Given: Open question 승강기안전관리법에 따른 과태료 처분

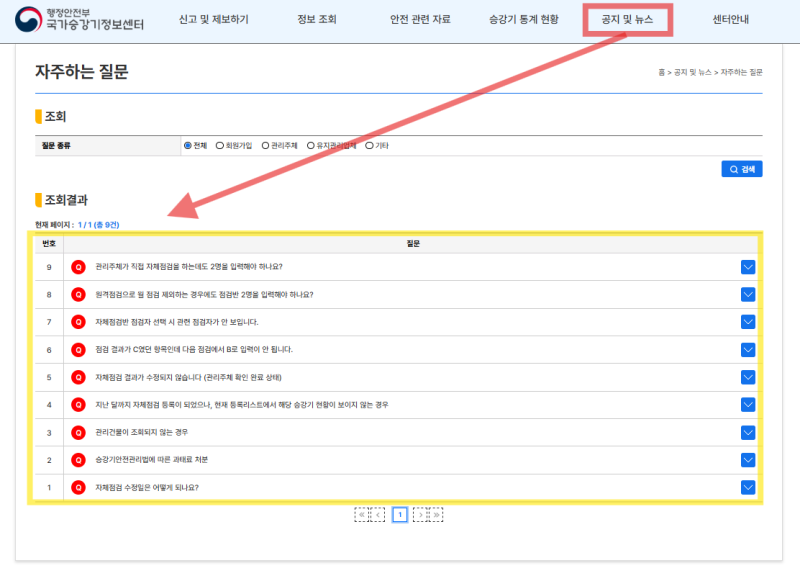Looking at the screenshot, I should 152,460.
